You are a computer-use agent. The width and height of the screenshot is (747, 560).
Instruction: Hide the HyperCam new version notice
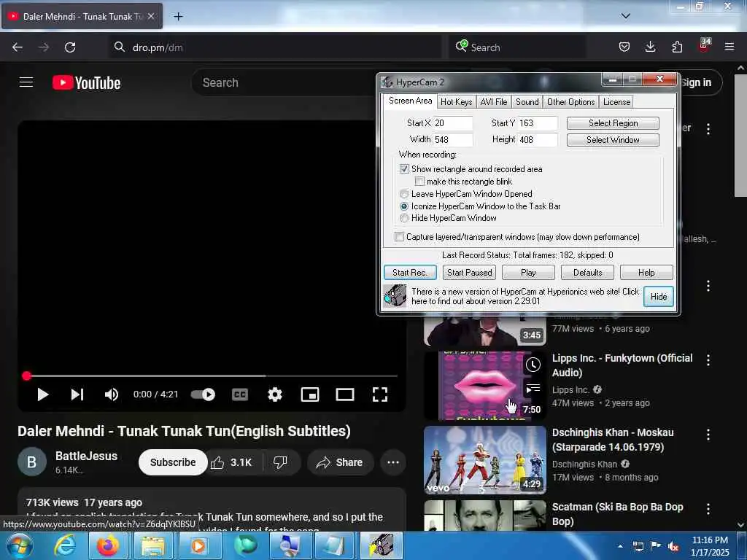(x=659, y=297)
